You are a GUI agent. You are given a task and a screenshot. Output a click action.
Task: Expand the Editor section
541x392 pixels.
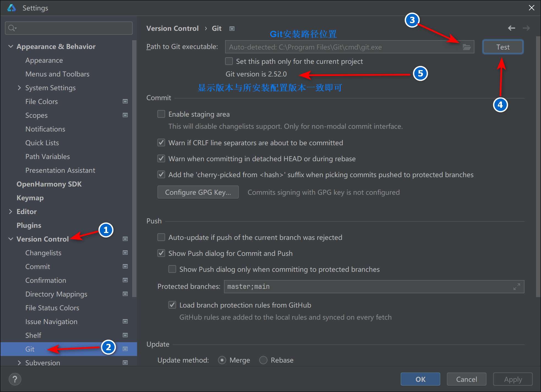pos(11,211)
